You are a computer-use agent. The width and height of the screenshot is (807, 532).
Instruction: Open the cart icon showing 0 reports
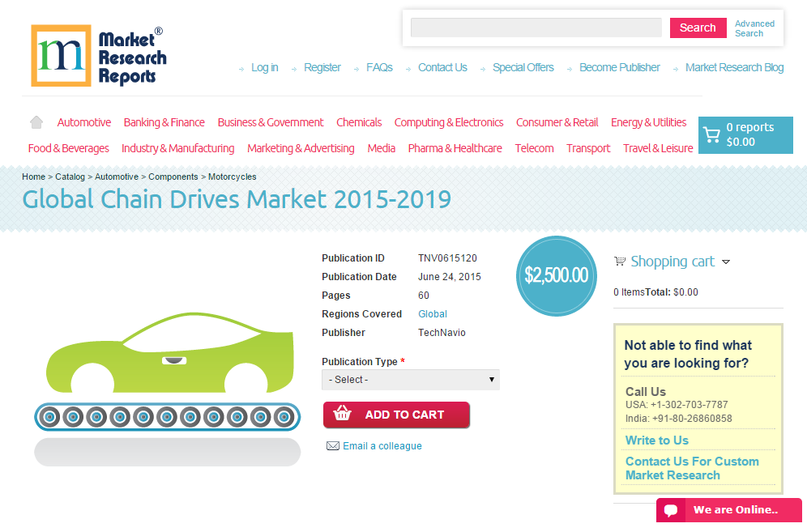[x=712, y=134]
